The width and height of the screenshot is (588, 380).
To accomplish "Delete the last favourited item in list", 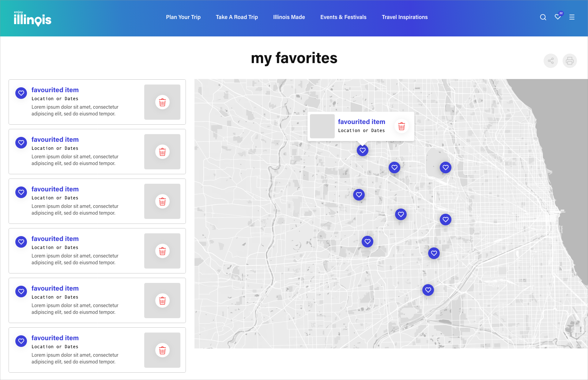I will [162, 350].
